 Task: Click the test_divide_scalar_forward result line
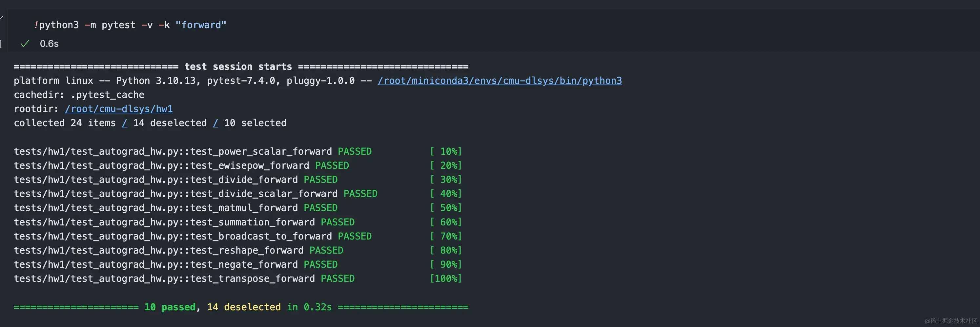click(x=238, y=194)
